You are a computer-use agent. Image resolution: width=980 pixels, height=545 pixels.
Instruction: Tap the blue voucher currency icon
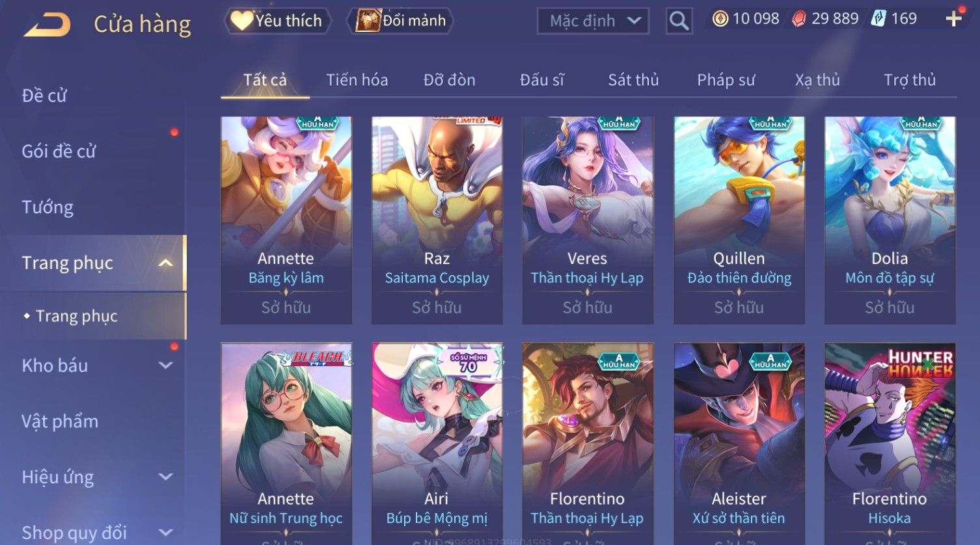[x=878, y=19]
